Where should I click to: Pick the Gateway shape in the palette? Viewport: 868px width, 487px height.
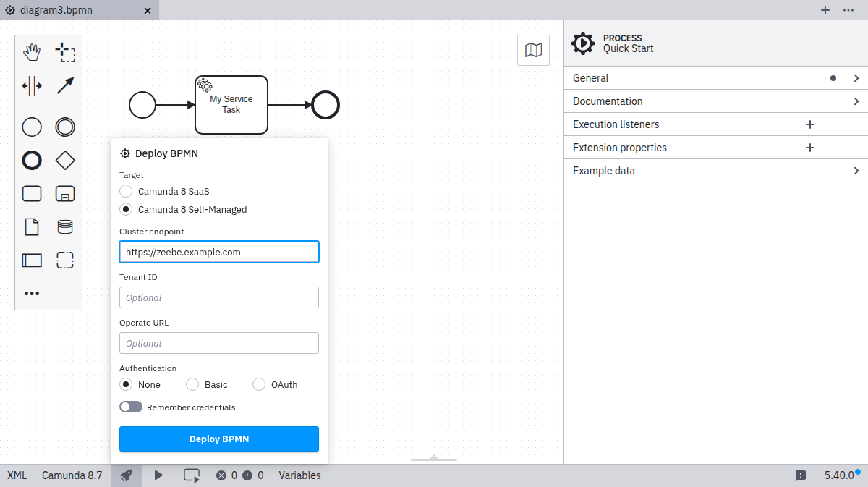tap(65, 160)
